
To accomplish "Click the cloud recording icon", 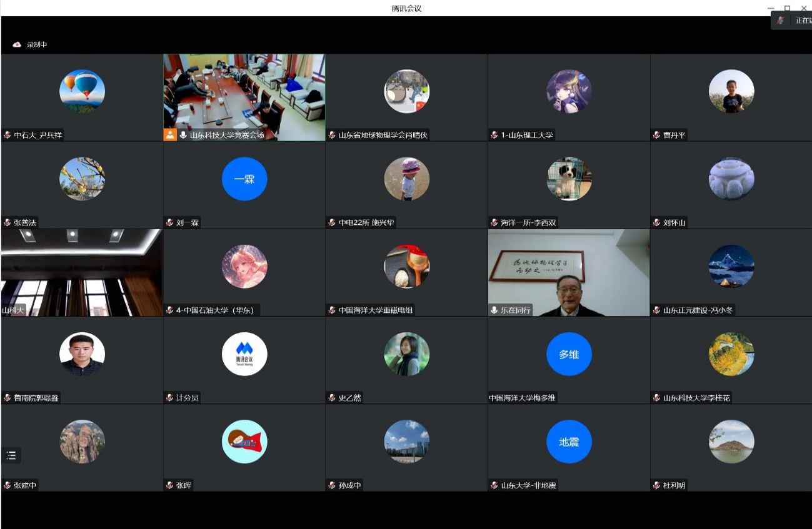I will (x=17, y=44).
